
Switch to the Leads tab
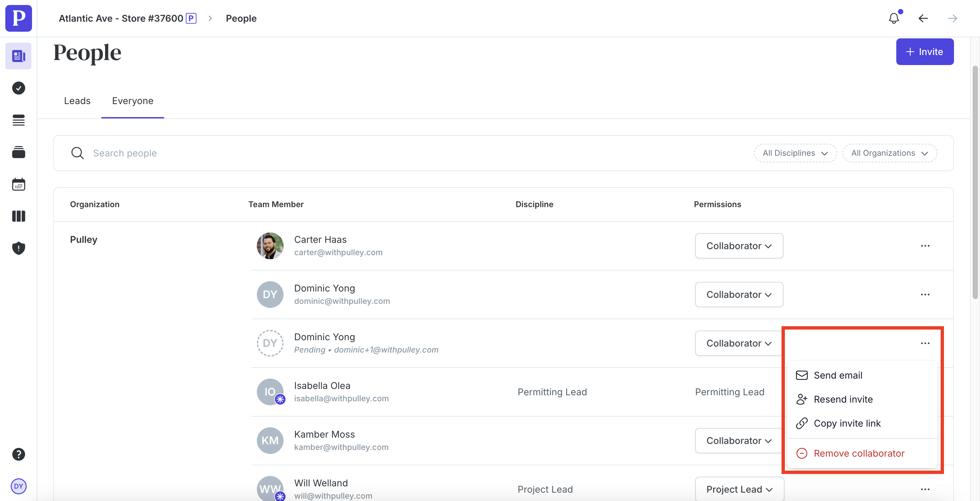(77, 101)
